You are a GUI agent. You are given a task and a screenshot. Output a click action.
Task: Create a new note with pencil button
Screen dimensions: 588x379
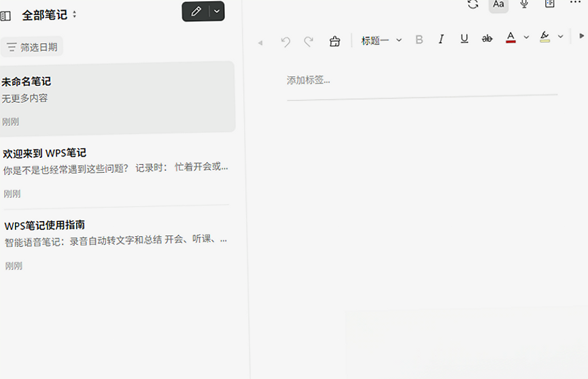[196, 12]
